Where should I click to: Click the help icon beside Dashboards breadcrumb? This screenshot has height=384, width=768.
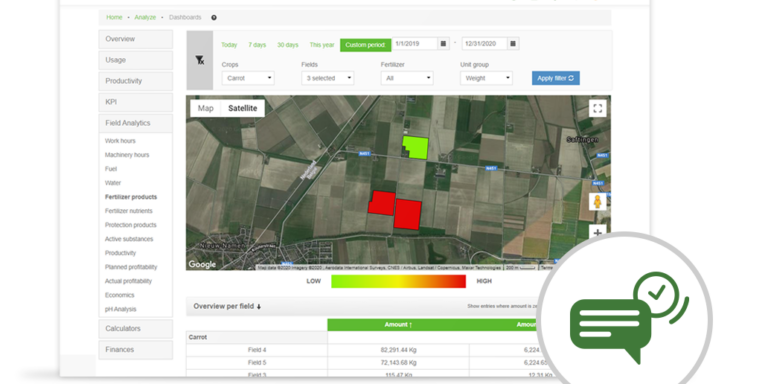click(214, 18)
